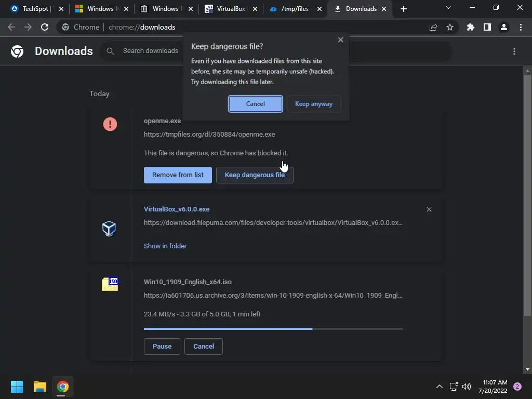The width and height of the screenshot is (532, 399).
Task: Click Remove from list for openme.exe
Action: 178,175
